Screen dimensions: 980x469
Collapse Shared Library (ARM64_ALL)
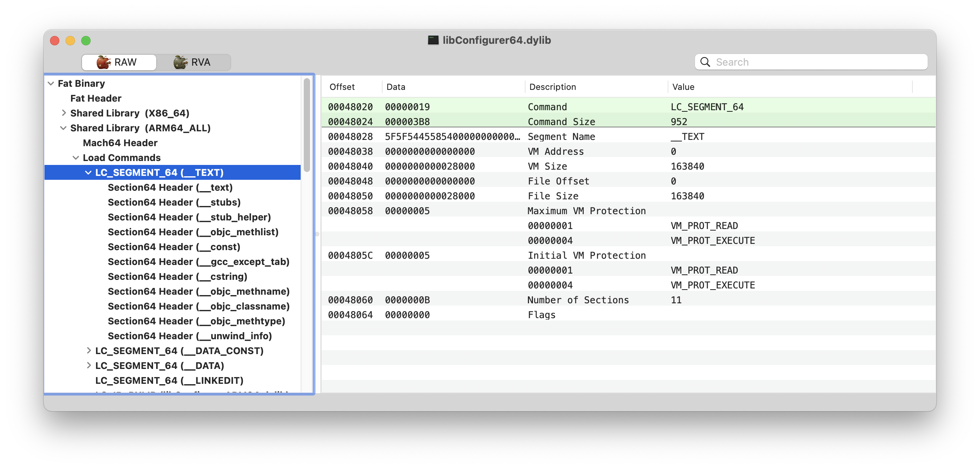[x=64, y=128]
